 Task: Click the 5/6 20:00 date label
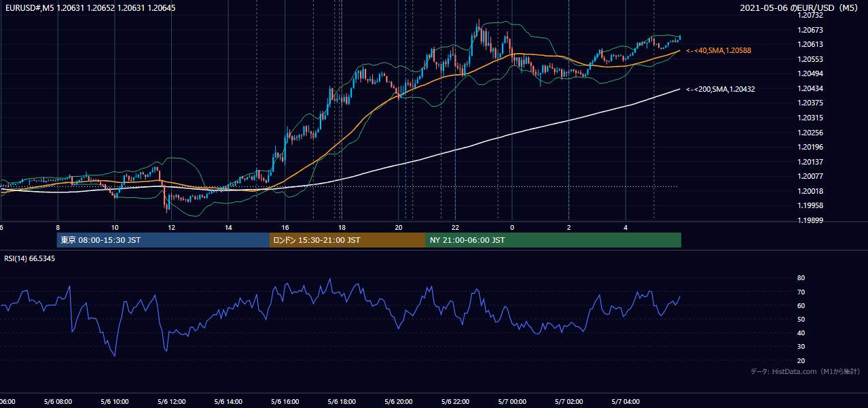point(399,402)
